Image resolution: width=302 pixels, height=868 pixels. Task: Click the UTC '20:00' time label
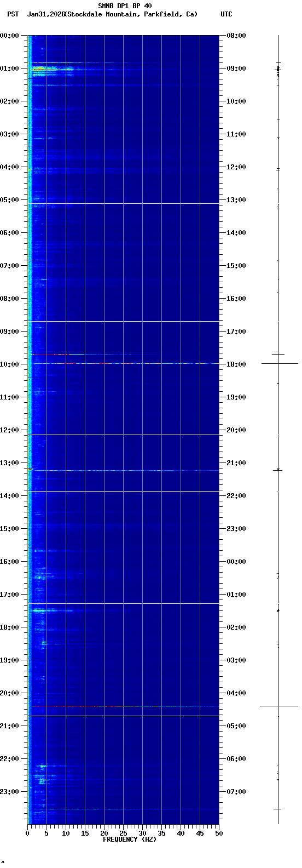click(236, 430)
